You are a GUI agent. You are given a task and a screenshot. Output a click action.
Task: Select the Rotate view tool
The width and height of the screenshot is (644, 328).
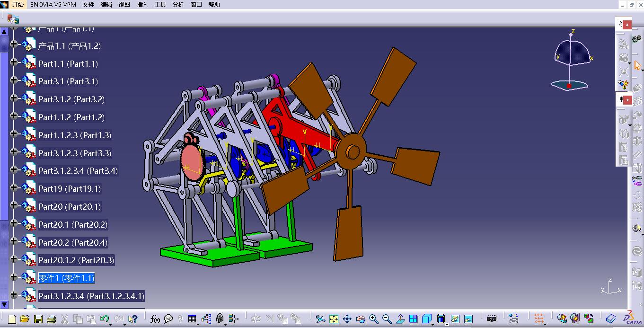click(360, 319)
